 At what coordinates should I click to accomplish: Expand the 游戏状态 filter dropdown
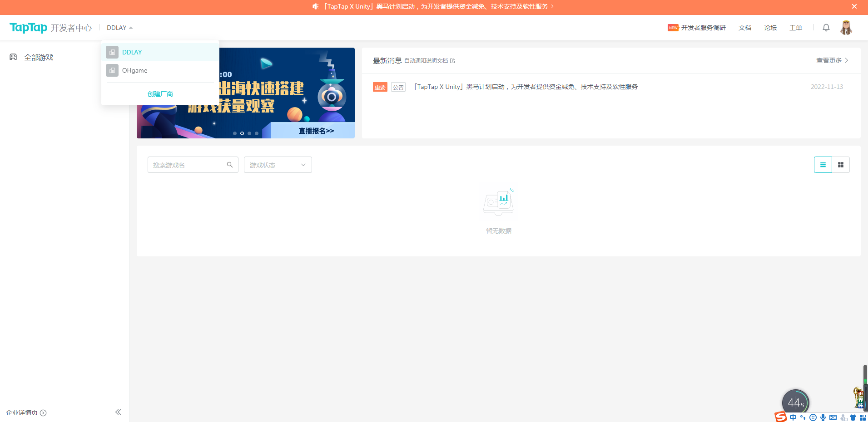point(278,165)
